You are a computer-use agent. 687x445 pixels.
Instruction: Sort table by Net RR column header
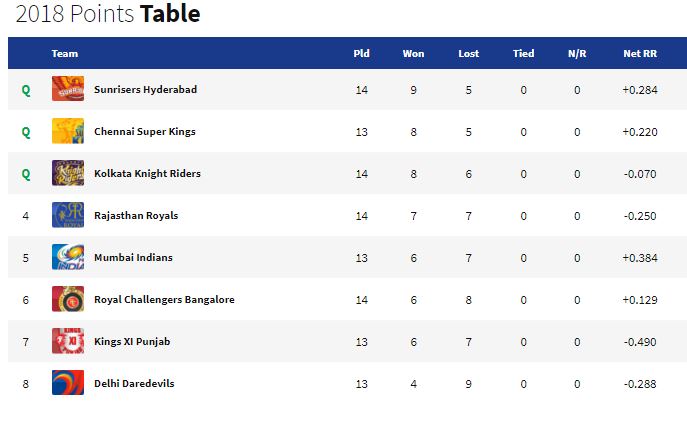pyautogui.click(x=640, y=53)
